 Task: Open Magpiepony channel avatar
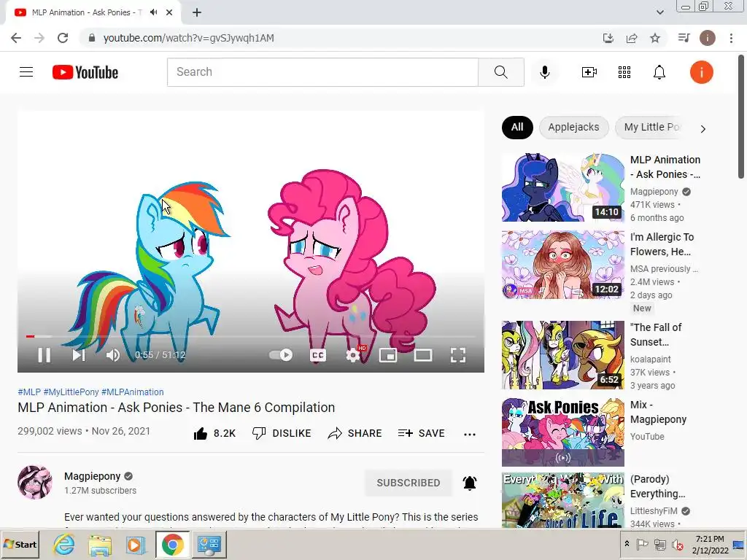(35, 483)
